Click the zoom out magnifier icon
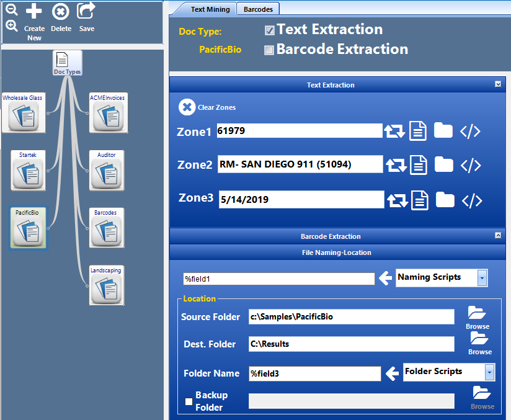511x420 pixels. (x=12, y=10)
